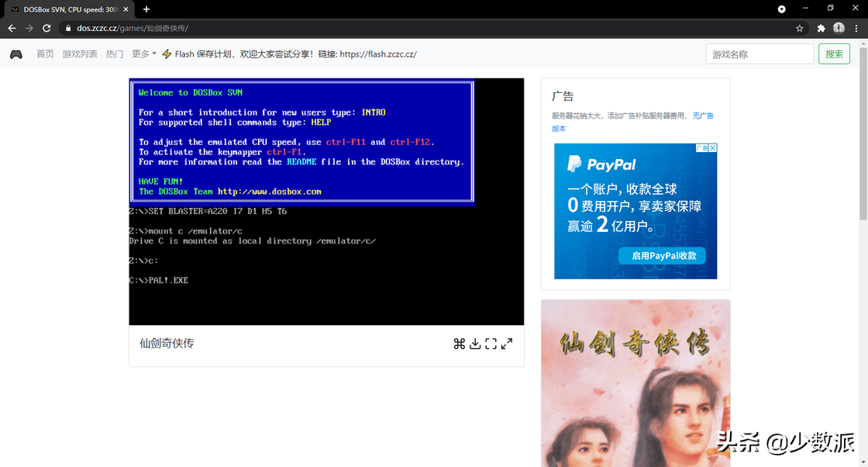Click the dashed-frame fullscreen icon
868x467 pixels.
tap(491, 344)
